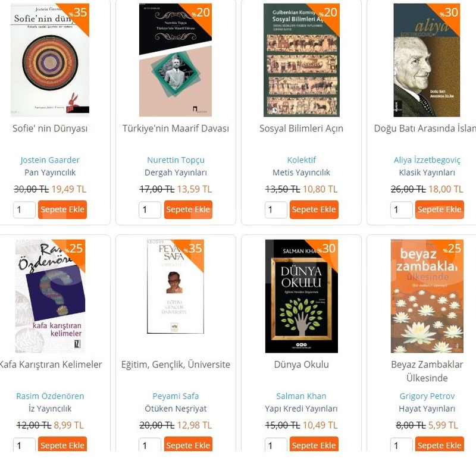Screen dimensions: 476x458
Task: Open the Sofie'nin Dünyası book cover
Action: click(50, 60)
